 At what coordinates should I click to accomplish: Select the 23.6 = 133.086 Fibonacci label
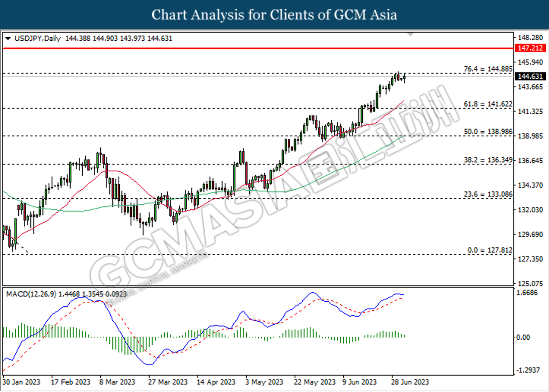click(488, 194)
